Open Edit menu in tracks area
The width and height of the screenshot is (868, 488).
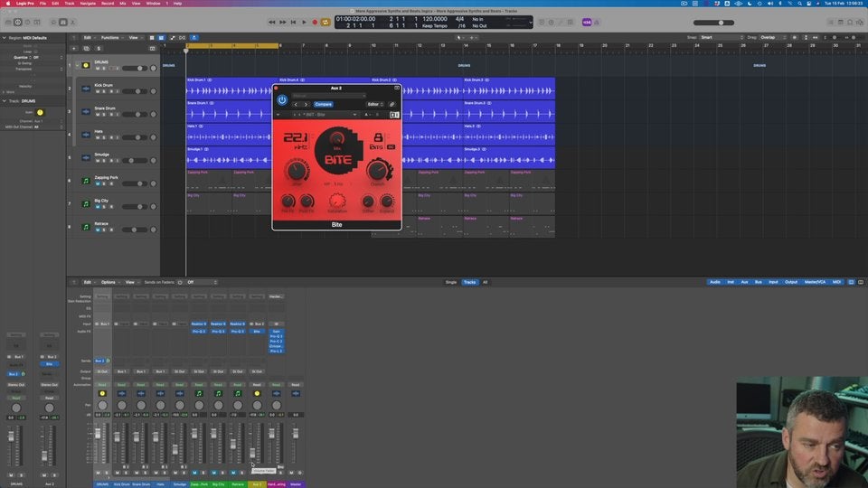click(88, 38)
